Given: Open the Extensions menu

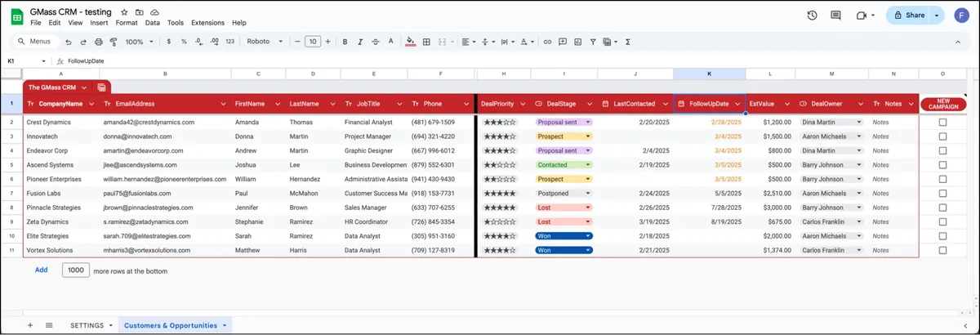Looking at the screenshot, I should 207,23.
